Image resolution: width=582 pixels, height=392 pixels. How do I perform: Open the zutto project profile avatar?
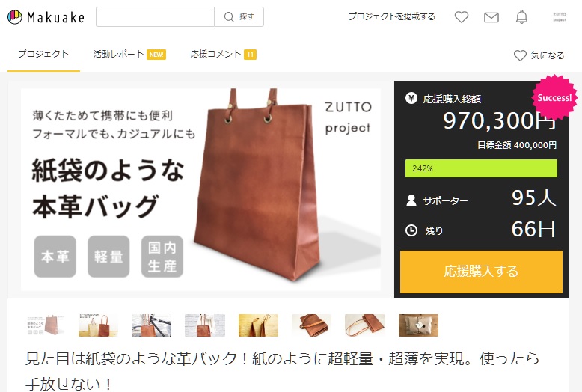click(560, 17)
